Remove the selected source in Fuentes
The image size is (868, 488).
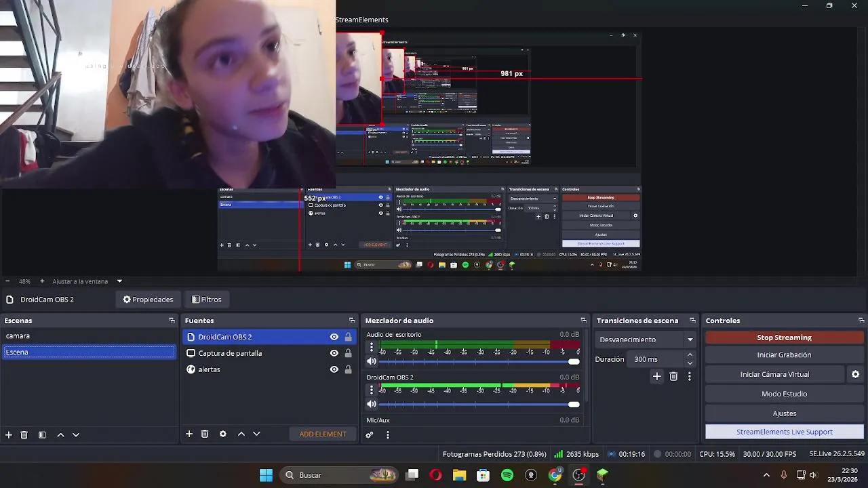click(204, 434)
